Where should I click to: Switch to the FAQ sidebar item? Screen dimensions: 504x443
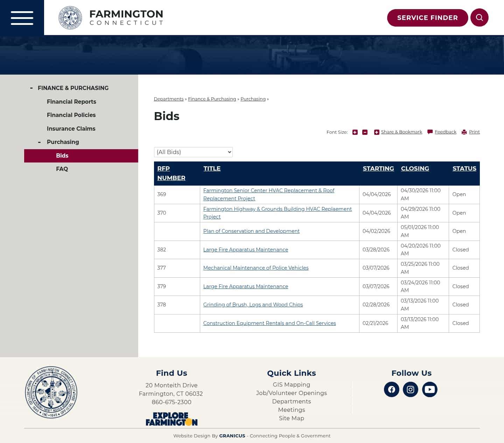tap(62, 169)
